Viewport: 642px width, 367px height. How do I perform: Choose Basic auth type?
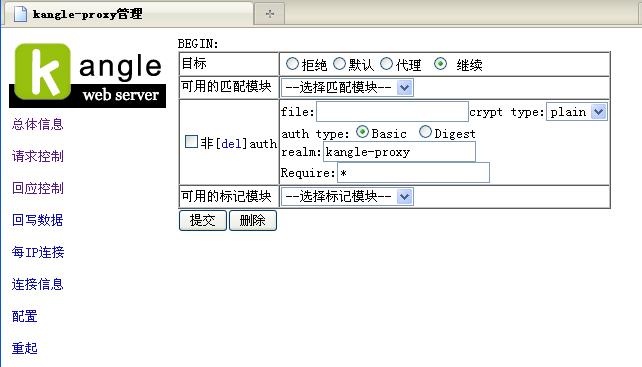point(362,132)
